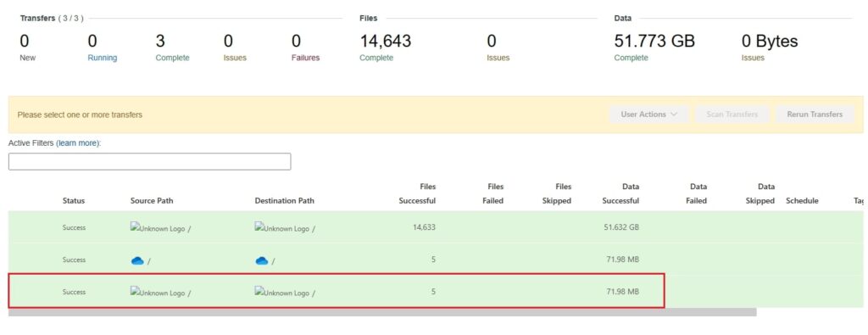Image resolution: width=868 pixels, height=335 pixels.
Task: Filter by the Running transfers count
Action: [103, 47]
